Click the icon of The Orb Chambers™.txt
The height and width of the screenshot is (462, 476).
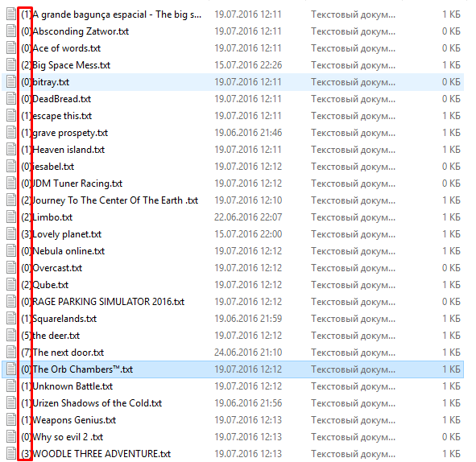pyautogui.click(x=11, y=369)
